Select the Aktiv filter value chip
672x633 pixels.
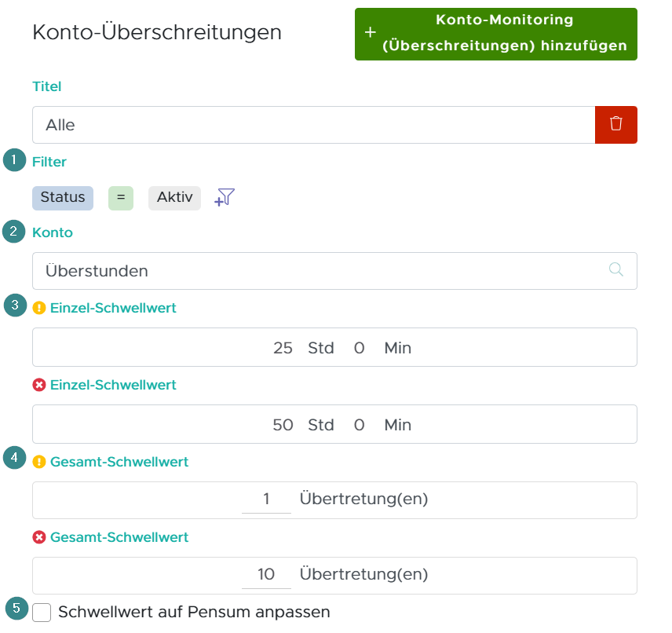pyautogui.click(x=174, y=198)
